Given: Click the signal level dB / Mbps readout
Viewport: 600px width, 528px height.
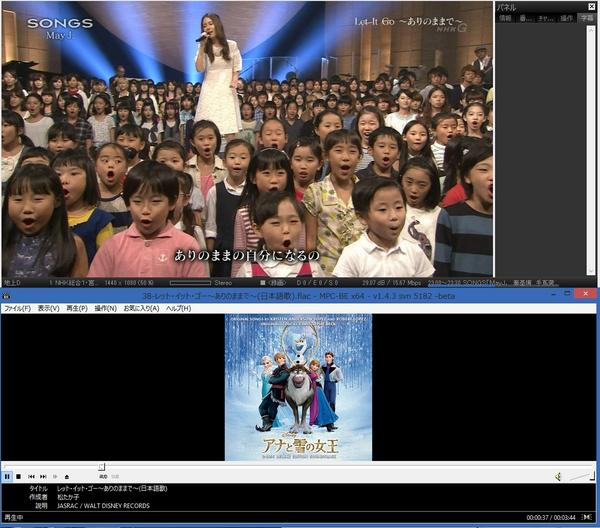Looking at the screenshot, I should coord(391,283).
